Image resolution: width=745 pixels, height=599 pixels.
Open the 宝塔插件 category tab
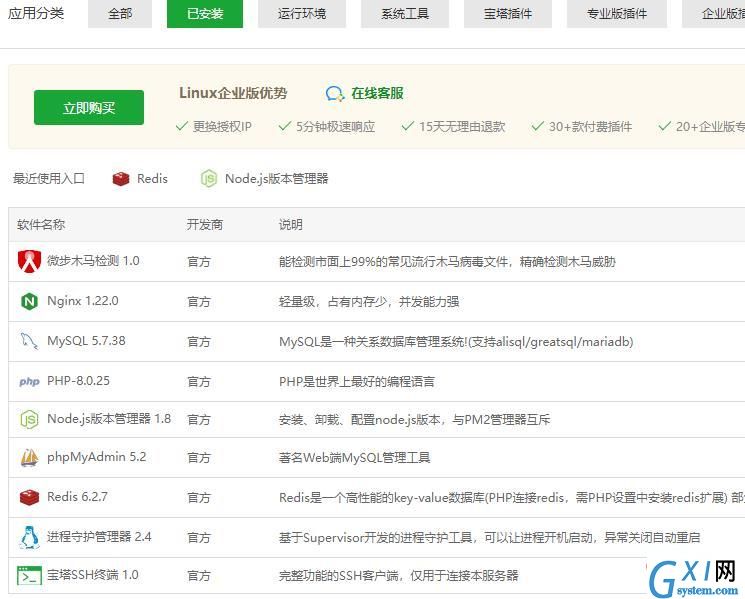(x=508, y=13)
